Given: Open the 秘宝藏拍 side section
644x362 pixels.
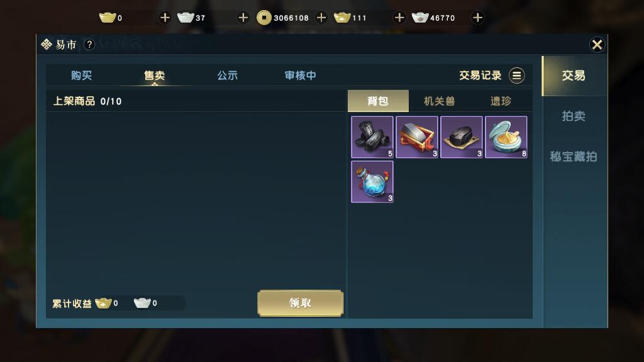Looking at the screenshot, I should tap(574, 156).
